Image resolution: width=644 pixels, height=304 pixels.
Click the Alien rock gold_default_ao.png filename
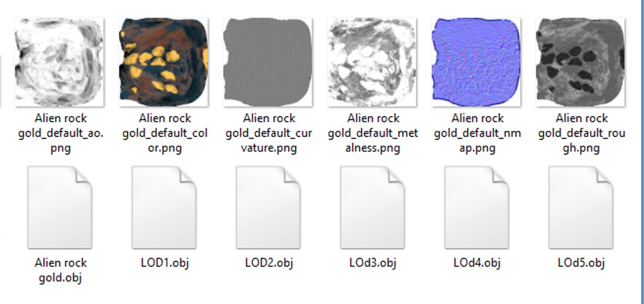tap(61, 133)
